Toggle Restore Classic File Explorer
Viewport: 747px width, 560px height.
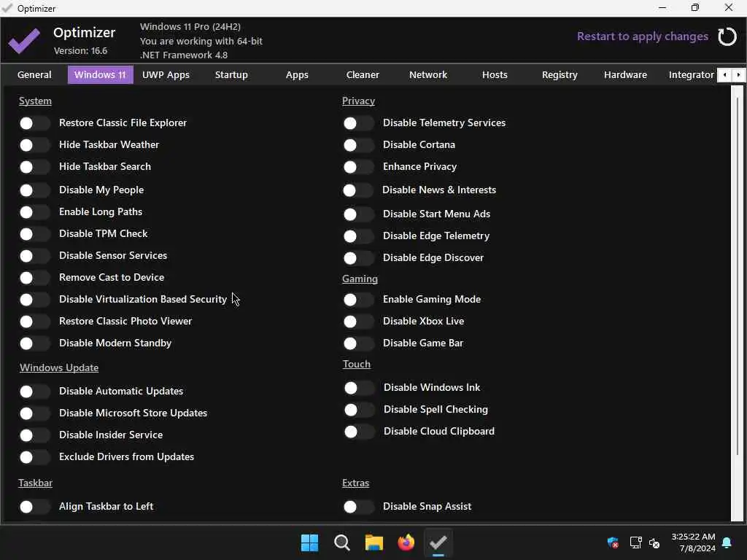35,123
